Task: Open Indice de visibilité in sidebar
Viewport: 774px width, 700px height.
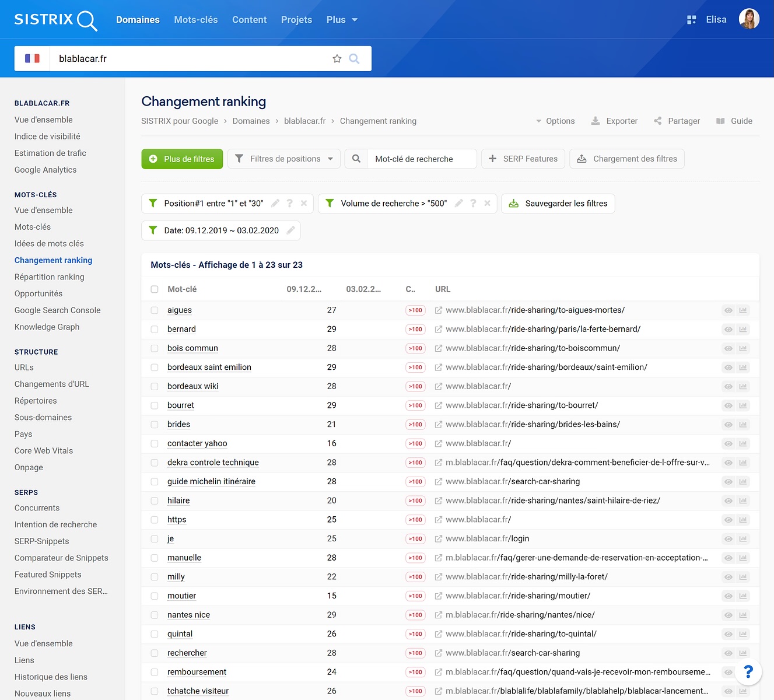Action: pos(47,136)
